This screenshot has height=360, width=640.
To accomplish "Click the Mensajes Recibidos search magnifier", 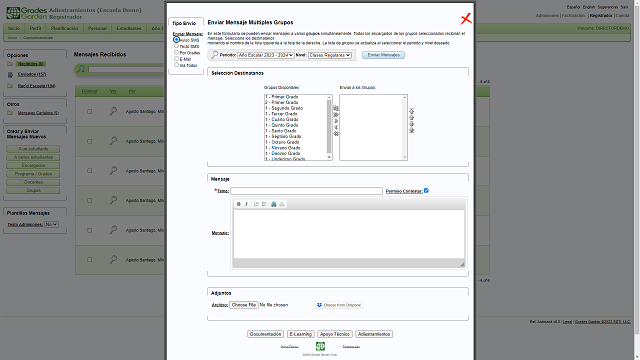I will [81, 69].
